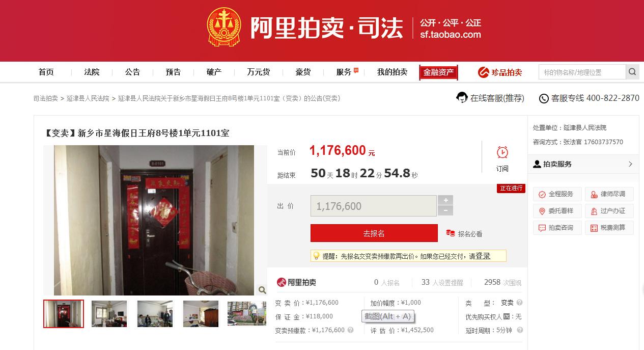Click the 律师尽调 service button
This screenshot has height=350, width=644.
(609, 194)
